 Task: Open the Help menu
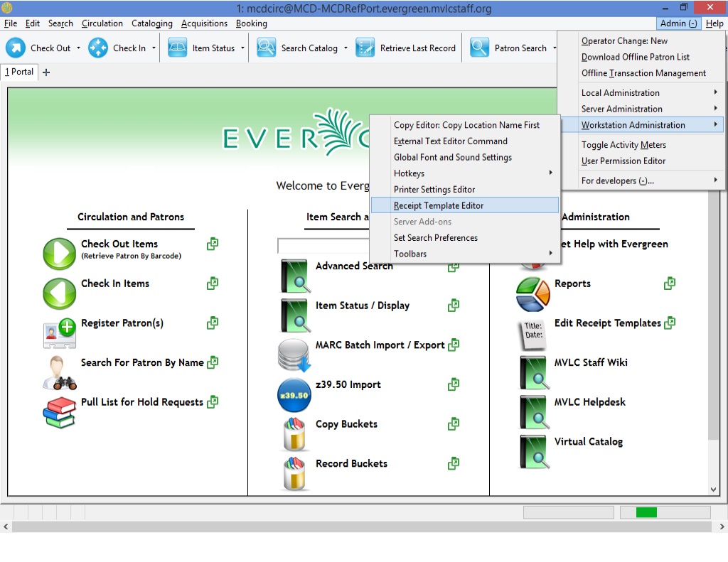click(714, 23)
